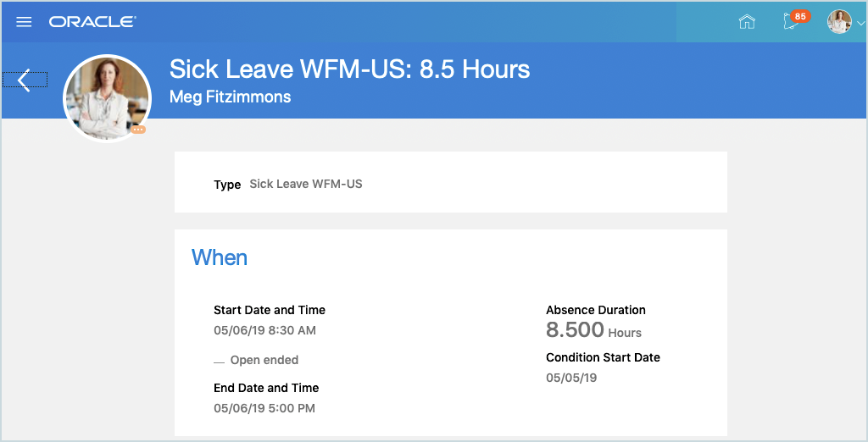The image size is (868, 442).
Task: Click the 8.500 Hours absence duration
Action: pyautogui.click(x=593, y=330)
